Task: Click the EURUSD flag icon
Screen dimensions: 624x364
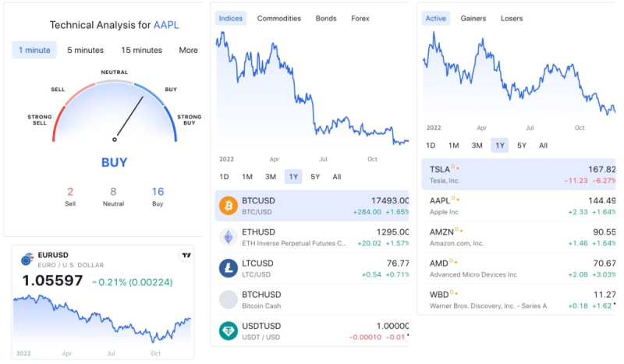Action: point(27,260)
